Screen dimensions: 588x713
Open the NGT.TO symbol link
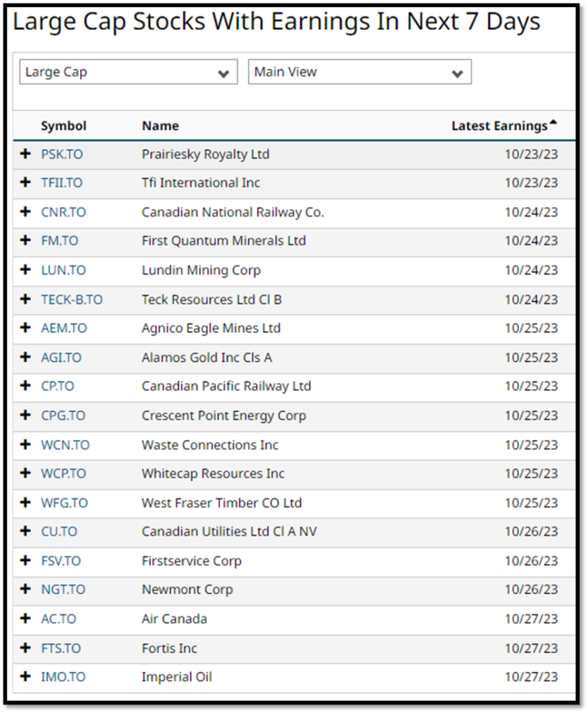(x=63, y=590)
